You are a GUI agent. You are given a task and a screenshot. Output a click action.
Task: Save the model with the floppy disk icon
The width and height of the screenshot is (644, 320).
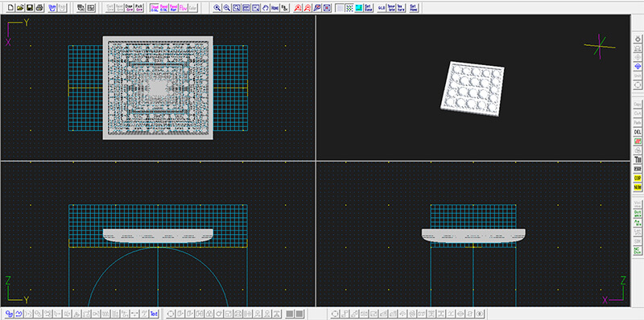click(x=30, y=7)
